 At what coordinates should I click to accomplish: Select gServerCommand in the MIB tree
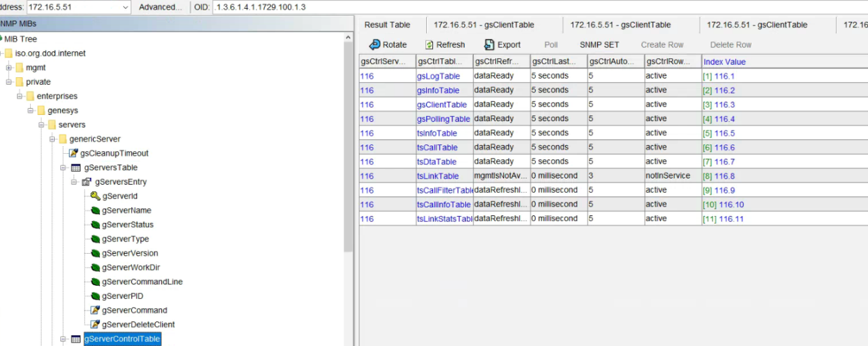(134, 310)
